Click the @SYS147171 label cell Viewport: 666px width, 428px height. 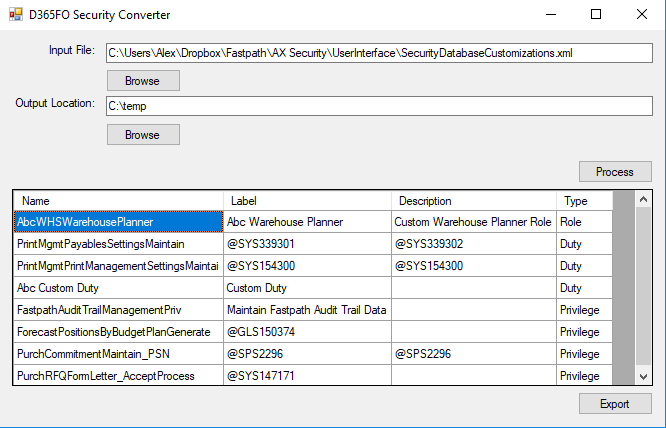(307, 376)
